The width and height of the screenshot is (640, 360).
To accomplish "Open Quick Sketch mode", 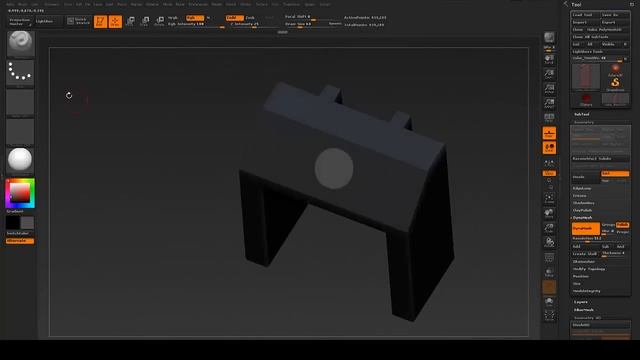I will (x=78, y=20).
